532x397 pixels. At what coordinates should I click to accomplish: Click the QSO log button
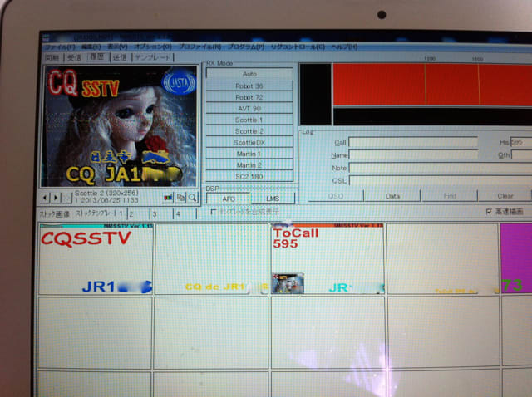[x=336, y=196]
